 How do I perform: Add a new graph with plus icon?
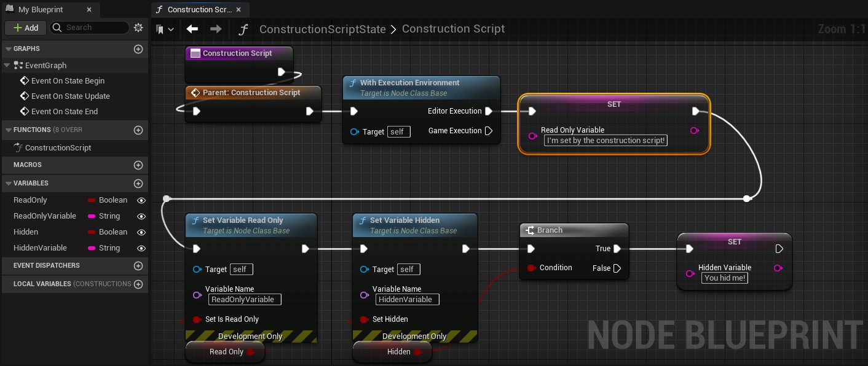(138, 49)
